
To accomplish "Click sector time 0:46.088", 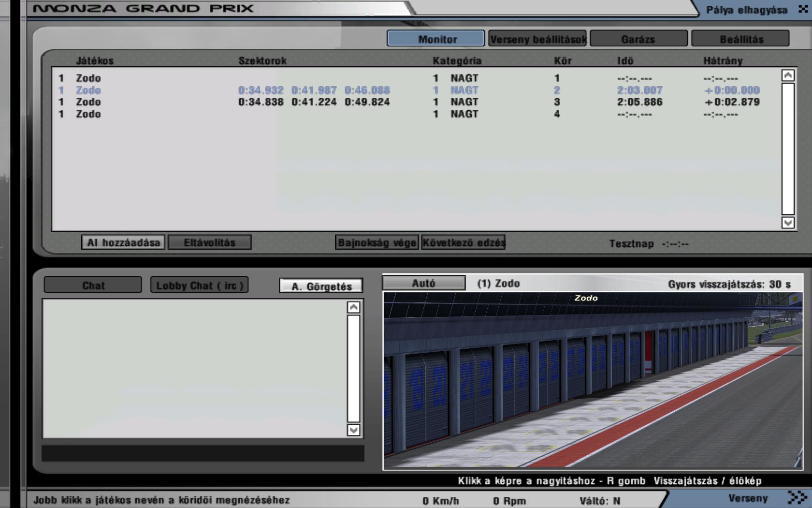I will [367, 90].
